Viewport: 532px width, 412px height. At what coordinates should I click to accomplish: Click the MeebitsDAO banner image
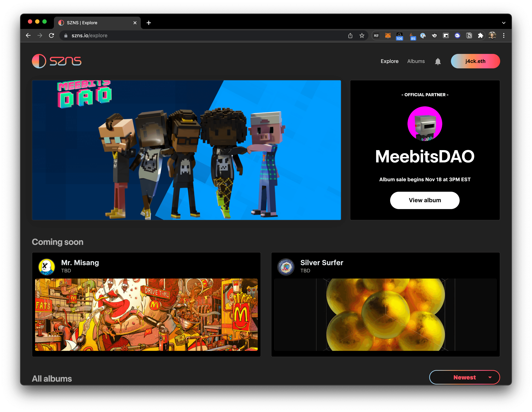click(x=186, y=150)
